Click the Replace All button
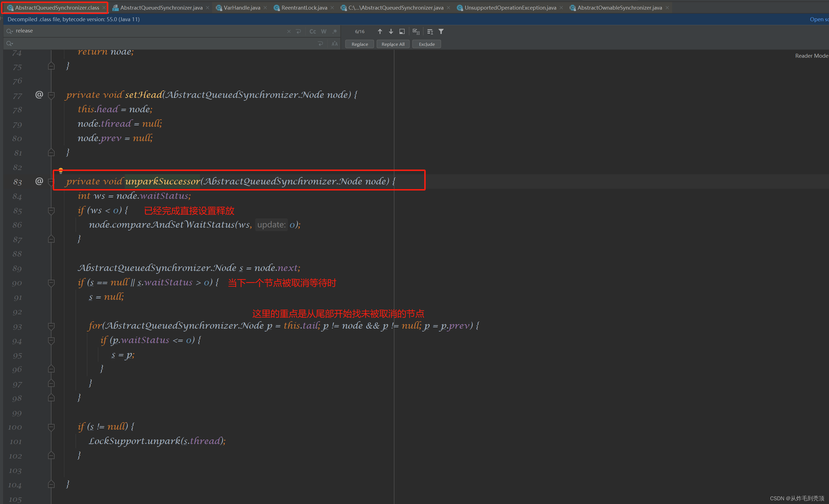829x504 pixels. 393,44
